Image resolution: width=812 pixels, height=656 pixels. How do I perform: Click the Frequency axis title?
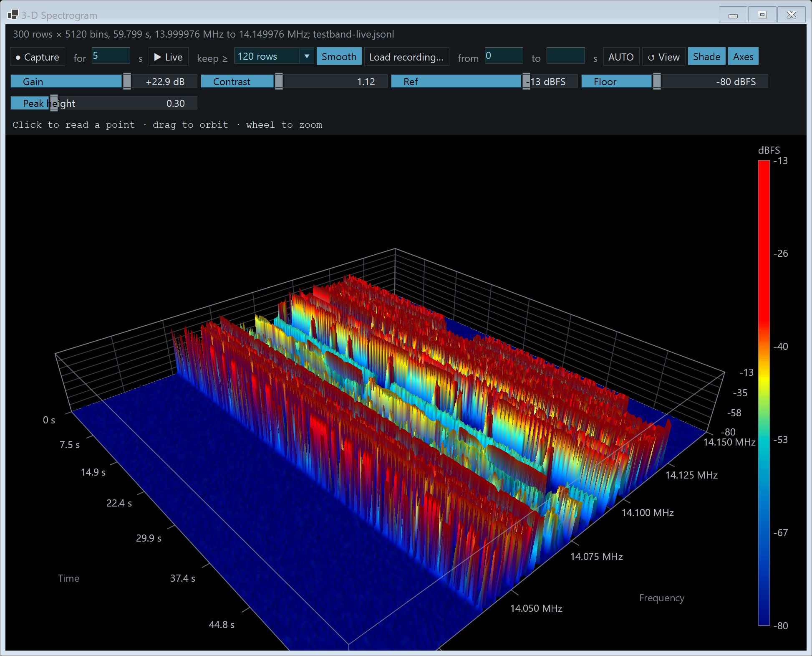click(662, 598)
